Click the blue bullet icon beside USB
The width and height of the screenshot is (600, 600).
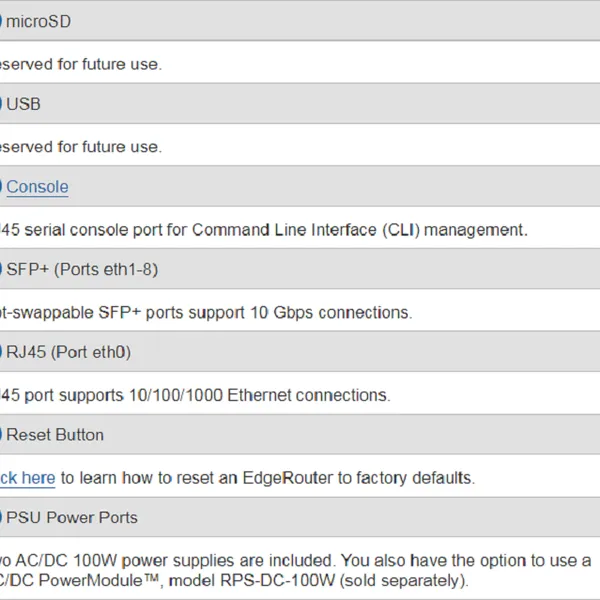(1, 104)
